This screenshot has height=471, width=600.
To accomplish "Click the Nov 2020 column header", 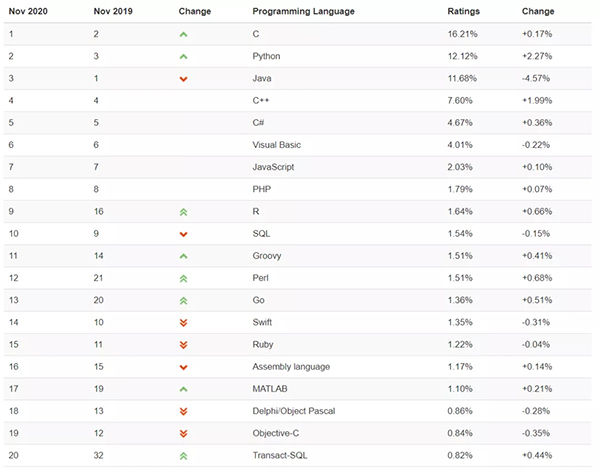I will 27,11.
